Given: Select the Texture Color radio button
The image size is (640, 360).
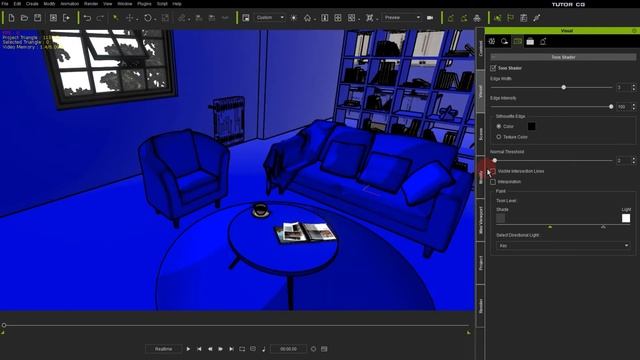Looking at the screenshot, I should [x=499, y=137].
